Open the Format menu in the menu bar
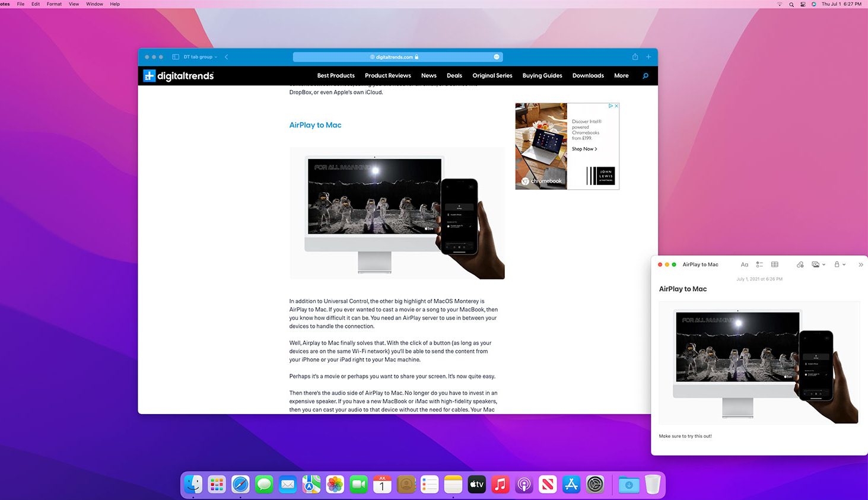 (x=53, y=4)
